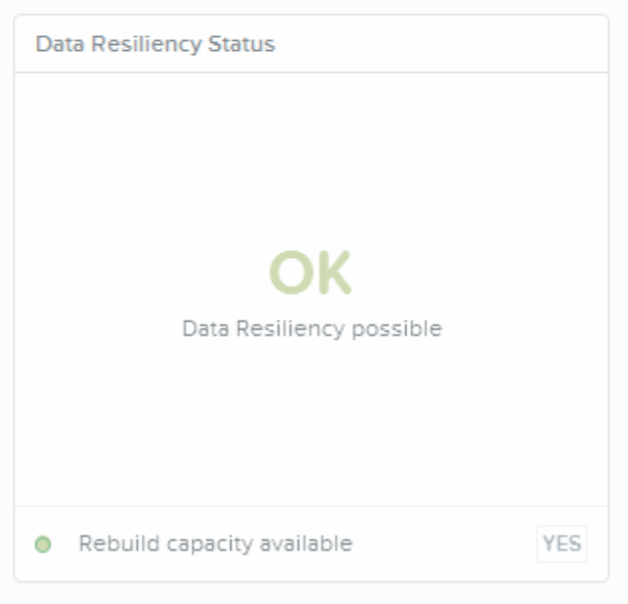The height and width of the screenshot is (604, 628).
Task: Click the large green OK status
Action: [x=311, y=273]
